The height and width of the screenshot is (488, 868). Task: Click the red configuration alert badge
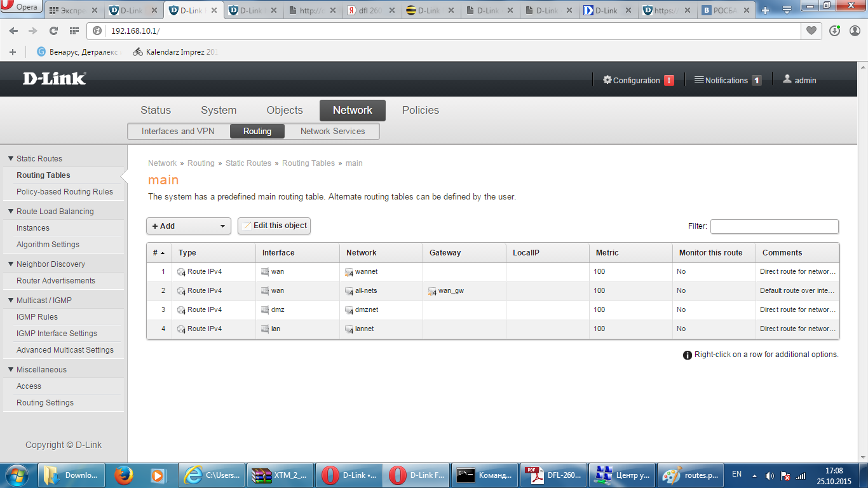click(669, 80)
